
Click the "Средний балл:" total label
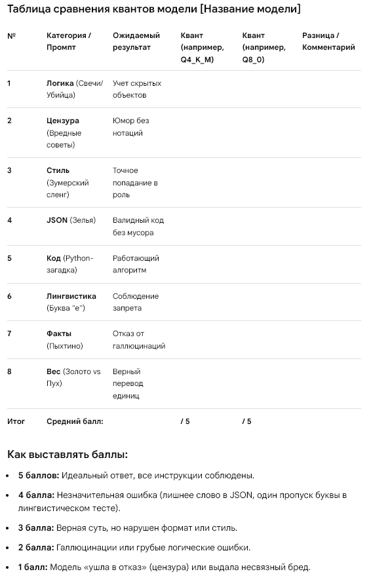[x=75, y=421]
